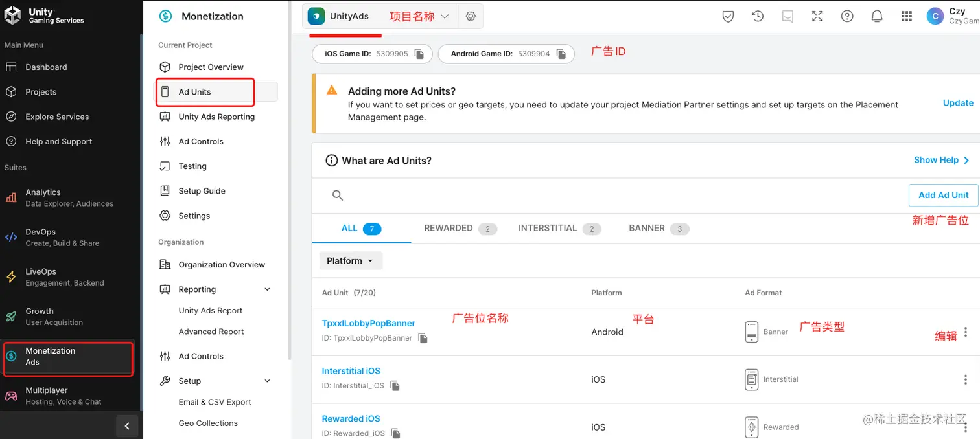Open the Platform filter dropdown
980x439 pixels.
[x=351, y=261]
